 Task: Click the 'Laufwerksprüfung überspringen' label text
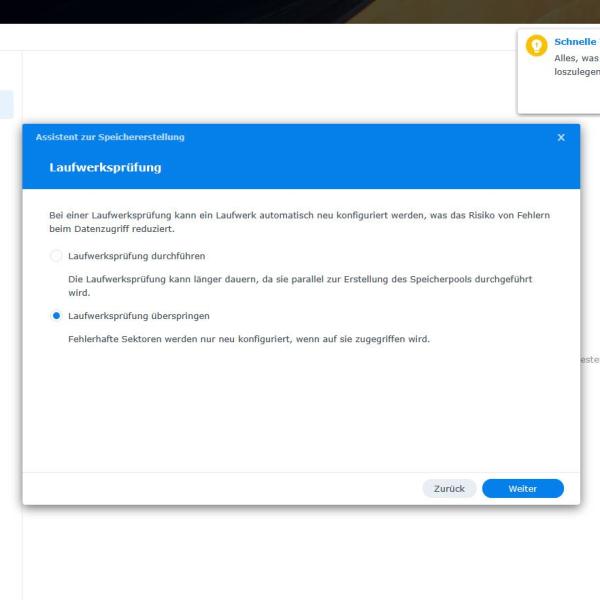pyautogui.click(x=139, y=316)
